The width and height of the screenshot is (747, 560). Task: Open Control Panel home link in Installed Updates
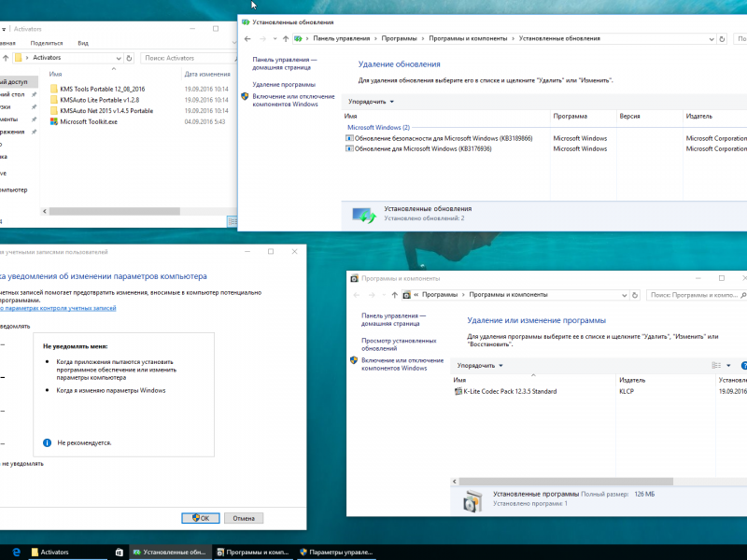click(285, 63)
